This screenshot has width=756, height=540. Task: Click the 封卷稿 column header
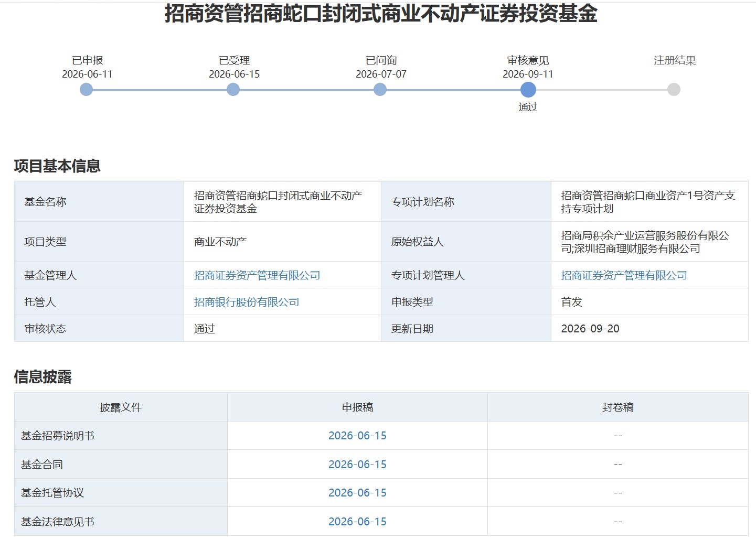click(x=618, y=407)
